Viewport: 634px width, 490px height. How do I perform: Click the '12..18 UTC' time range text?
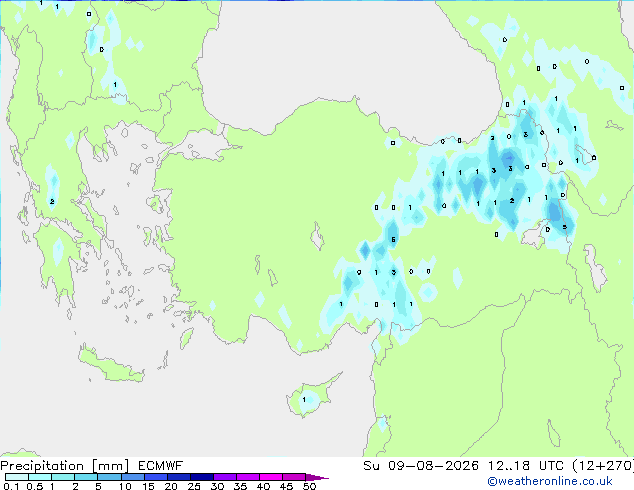(x=525, y=466)
